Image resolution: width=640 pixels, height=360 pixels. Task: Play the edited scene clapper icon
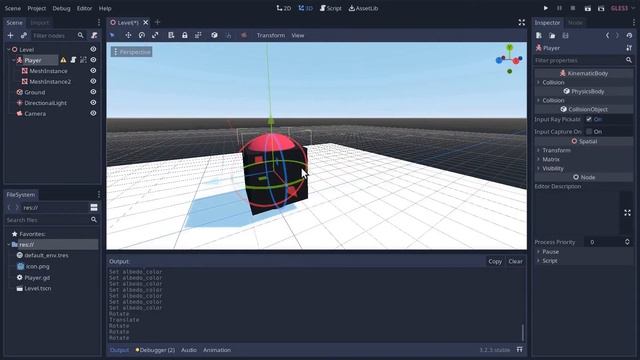coord(587,8)
